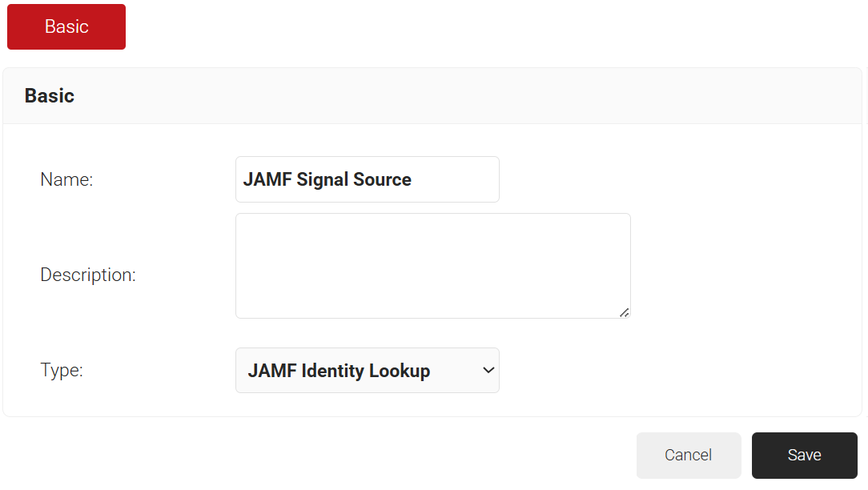The image size is (868, 490).
Task: Place cursor in empty space after Name text
Action: pos(456,179)
